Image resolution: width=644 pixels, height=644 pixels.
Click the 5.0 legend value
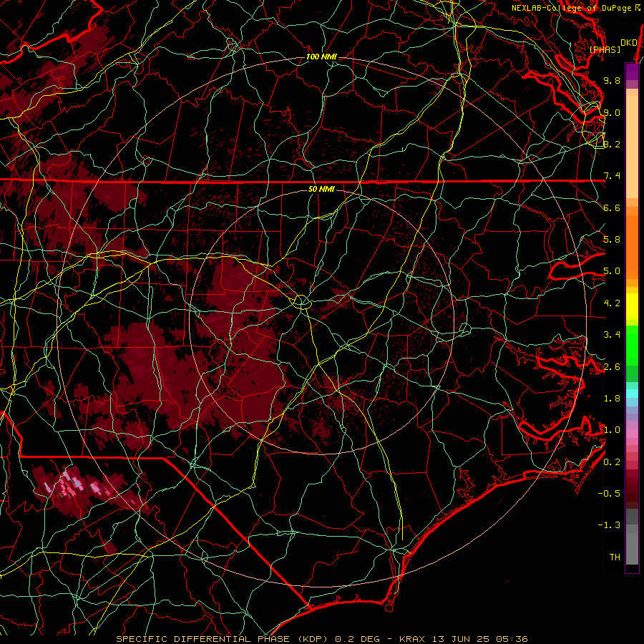click(612, 271)
